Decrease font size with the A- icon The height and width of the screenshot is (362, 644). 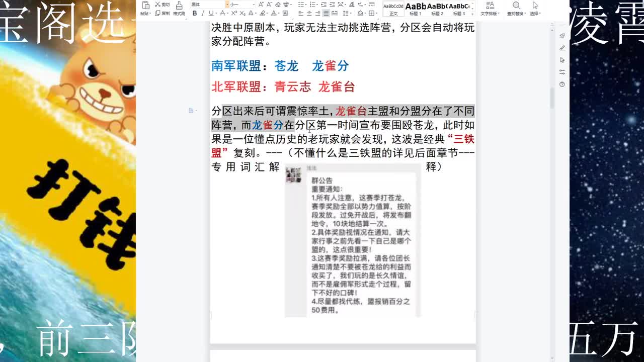269,5
